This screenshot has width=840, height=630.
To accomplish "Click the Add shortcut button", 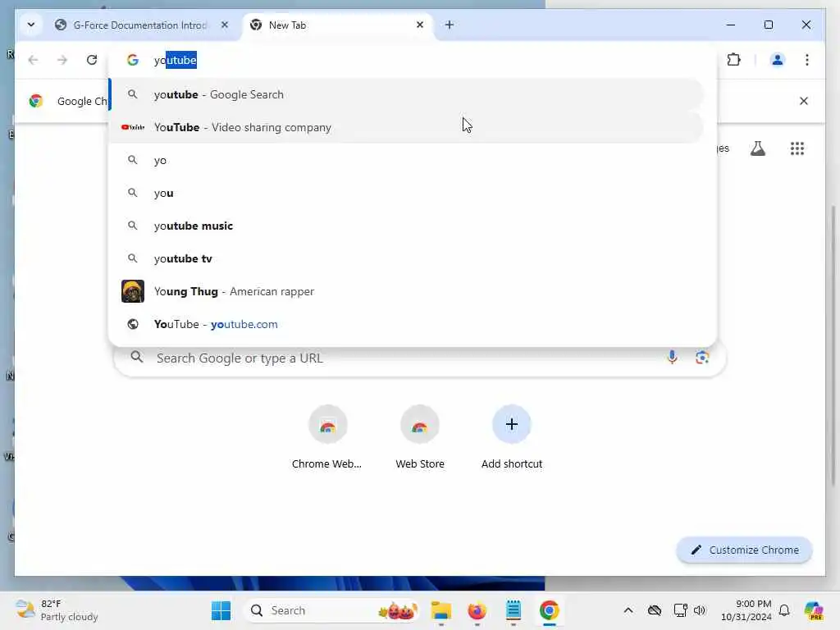I will click(512, 438).
